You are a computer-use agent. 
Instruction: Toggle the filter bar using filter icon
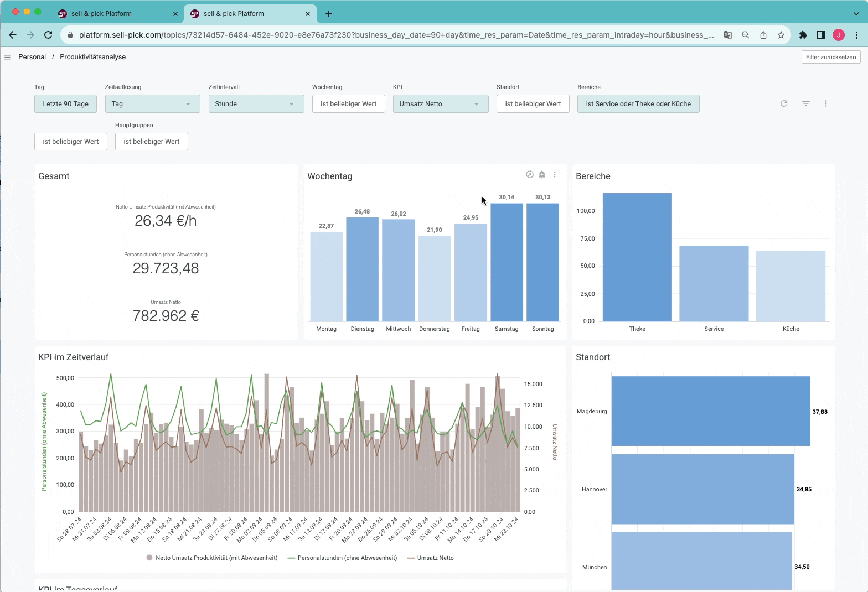pos(806,103)
